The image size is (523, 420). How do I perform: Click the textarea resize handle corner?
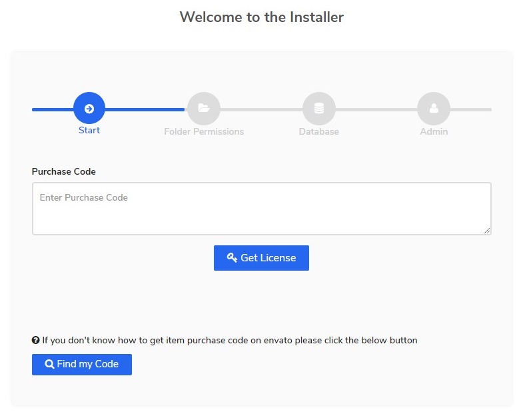(x=487, y=230)
